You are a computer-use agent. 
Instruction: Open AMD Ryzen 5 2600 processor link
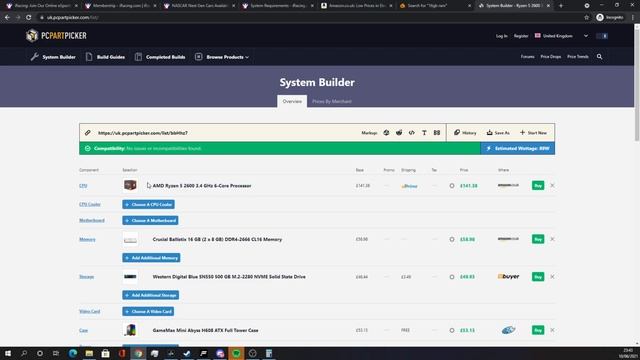point(202,186)
